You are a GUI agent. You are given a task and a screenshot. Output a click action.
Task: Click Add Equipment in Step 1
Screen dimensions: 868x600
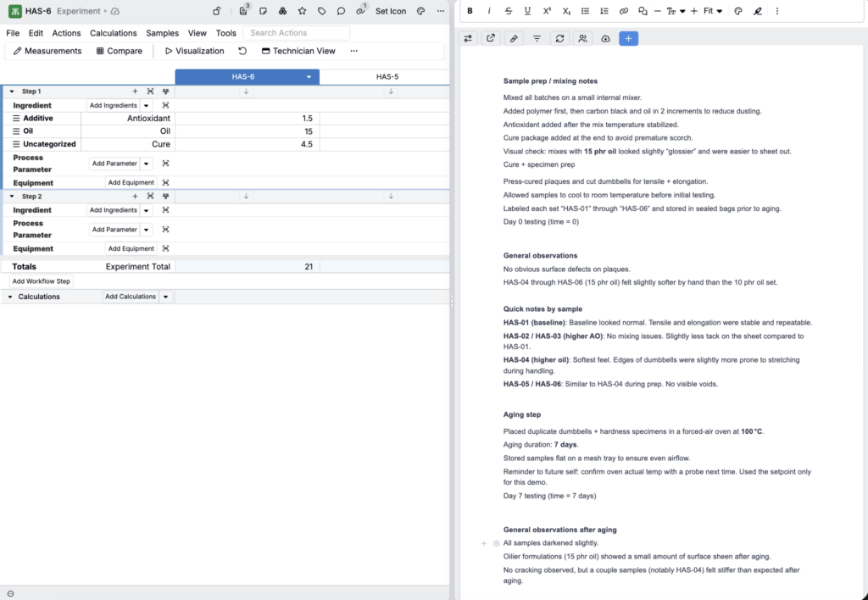131,182
